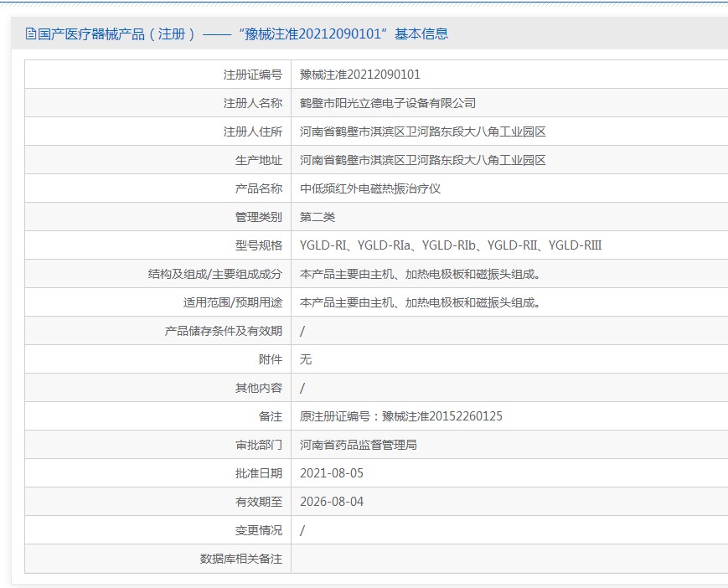Click the 备注 label
Image resolution: width=728 pixels, height=588 pixels.
271,416
